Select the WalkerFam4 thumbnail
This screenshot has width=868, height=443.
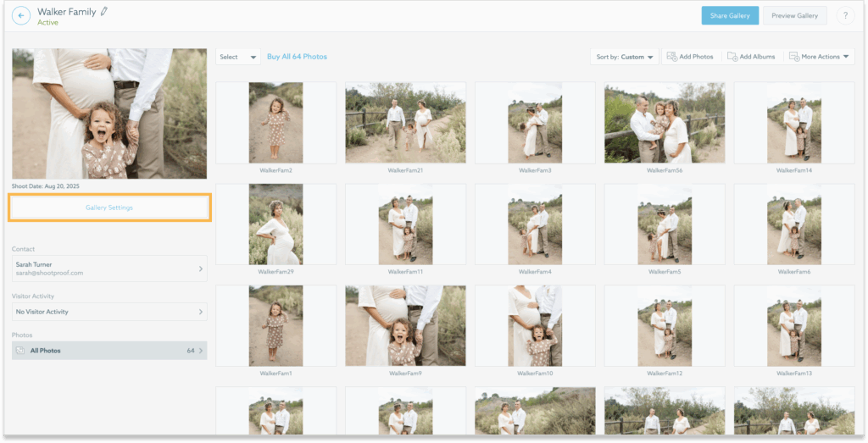pos(535,224)
